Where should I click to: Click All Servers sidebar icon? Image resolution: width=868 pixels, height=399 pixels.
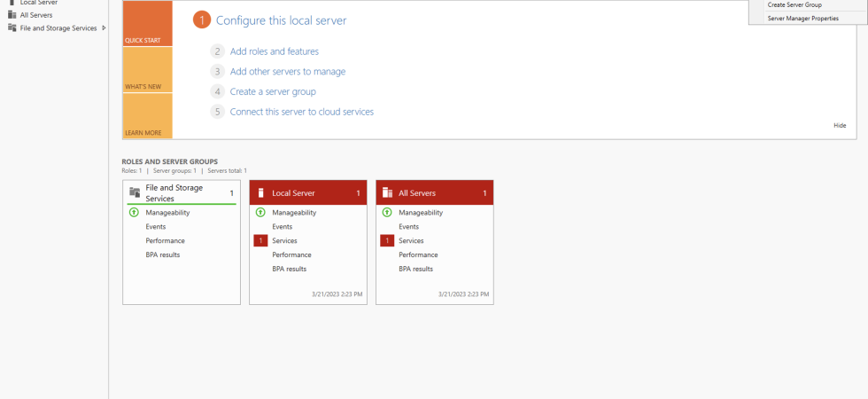[12, 15]
